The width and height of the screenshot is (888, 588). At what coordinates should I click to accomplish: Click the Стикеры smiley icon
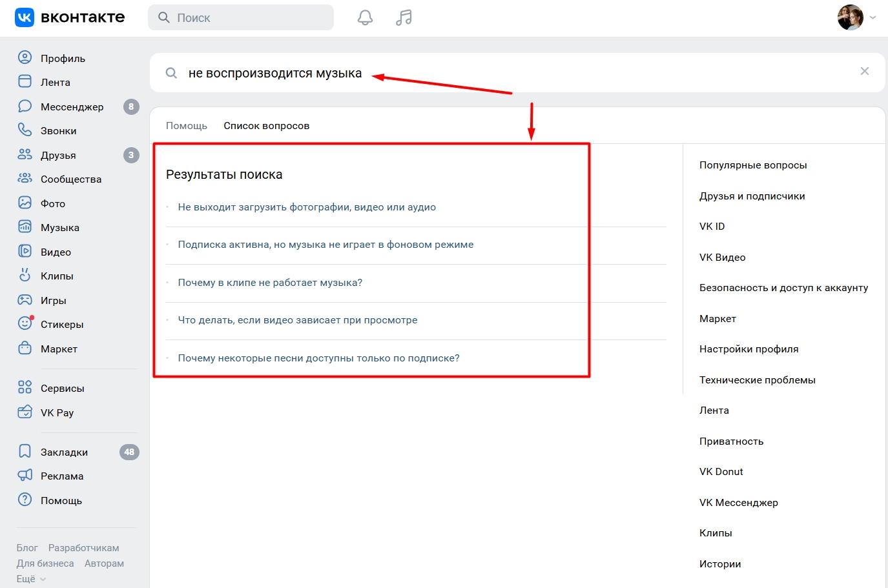(25, 324)
